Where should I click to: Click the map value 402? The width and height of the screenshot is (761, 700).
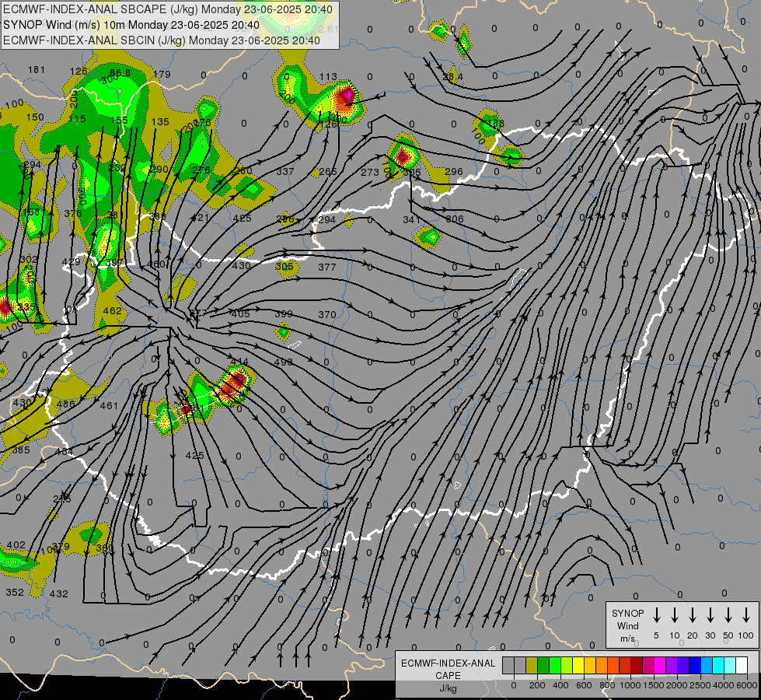tap(16, 545)
